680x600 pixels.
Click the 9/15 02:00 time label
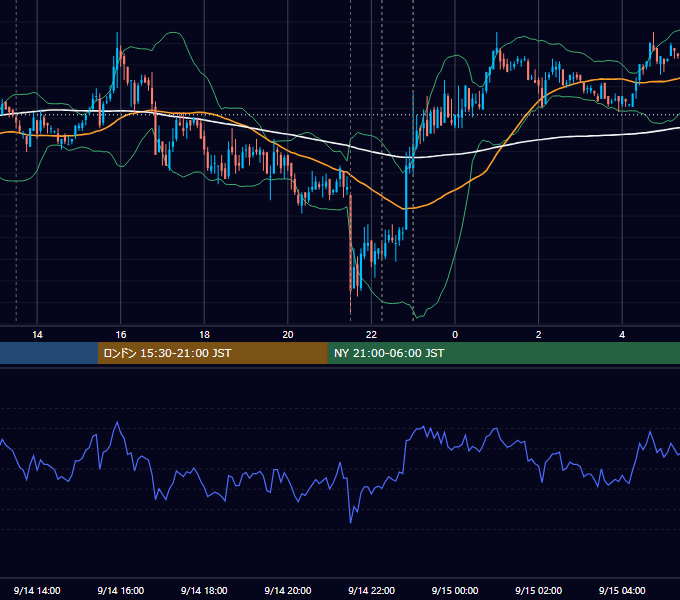(x=538, y=590)
